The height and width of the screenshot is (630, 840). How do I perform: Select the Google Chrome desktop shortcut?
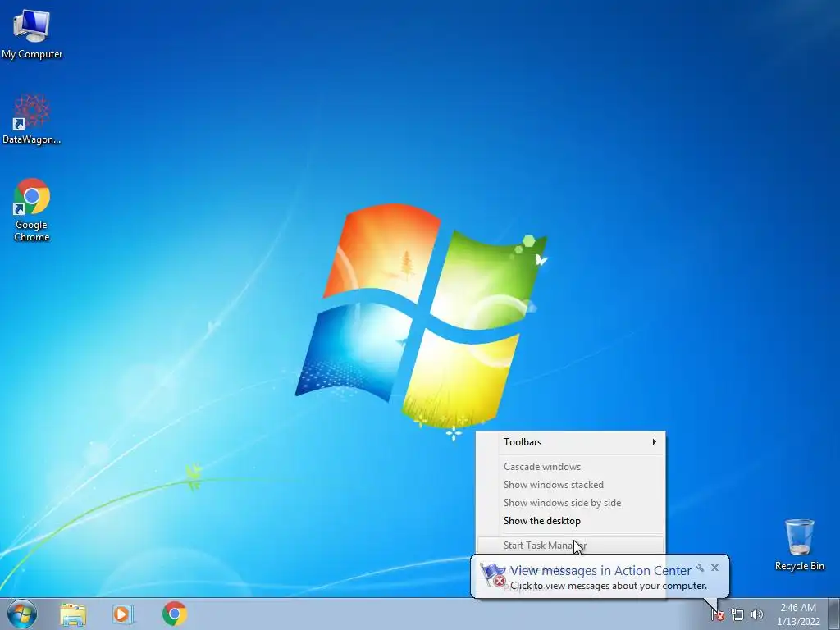32,209
